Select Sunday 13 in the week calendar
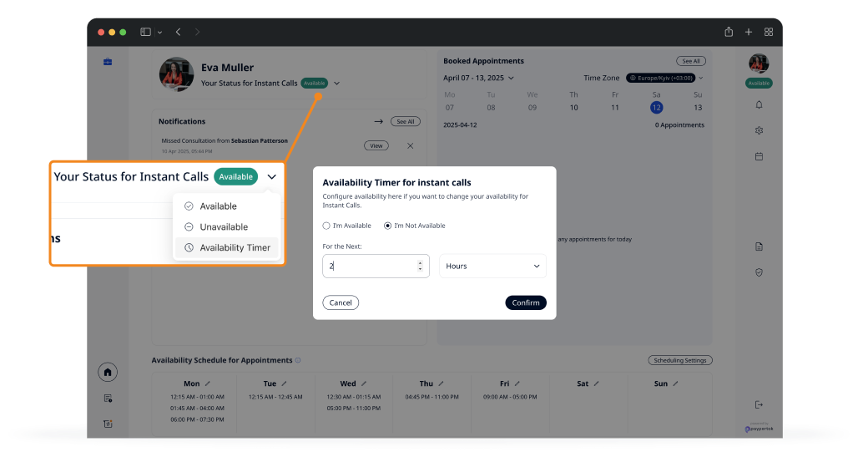 (698, 108)
